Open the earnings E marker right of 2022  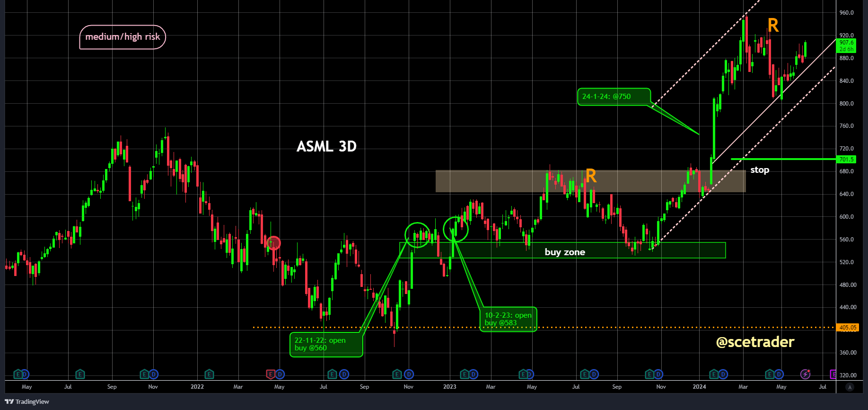click(x=209, y=374)
